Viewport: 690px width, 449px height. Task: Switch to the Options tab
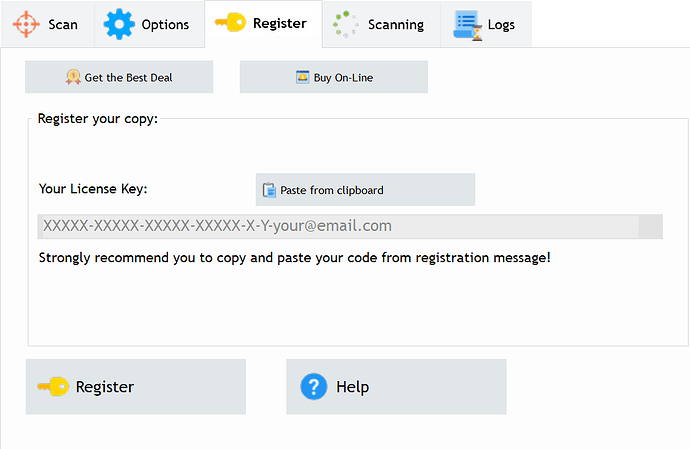(149, 24)
